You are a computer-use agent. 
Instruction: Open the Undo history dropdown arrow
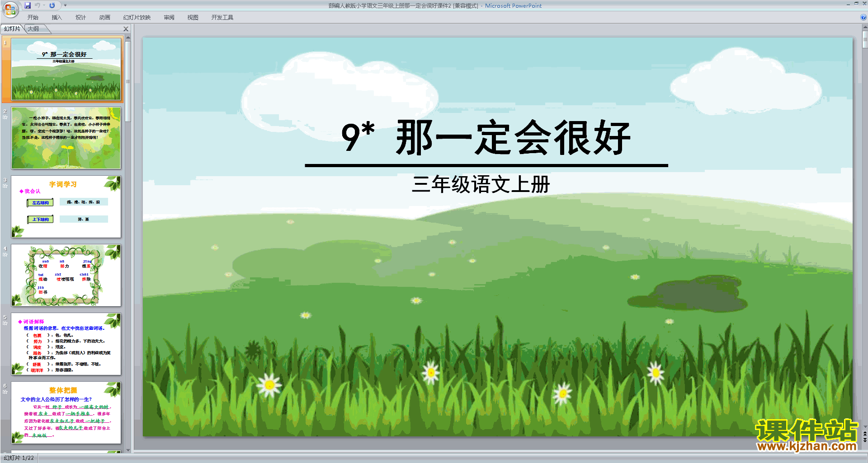click(44, 5)
